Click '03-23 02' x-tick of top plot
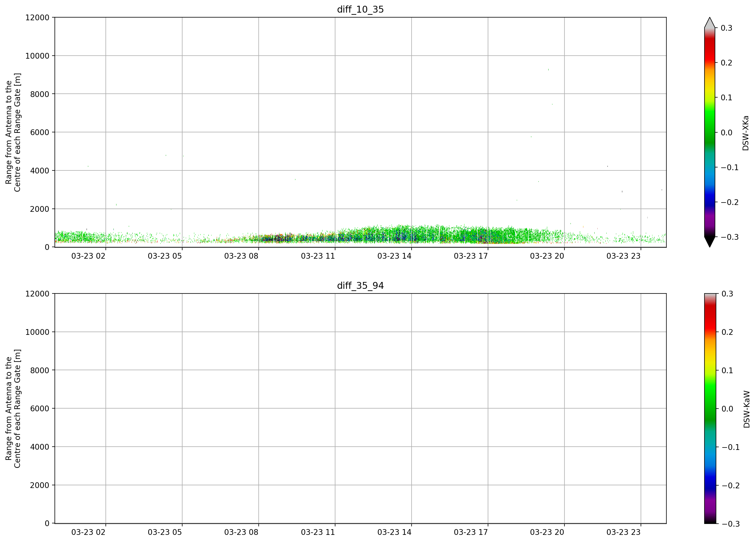This screenshot has width=756, height=542. click(x=88, y=256)
